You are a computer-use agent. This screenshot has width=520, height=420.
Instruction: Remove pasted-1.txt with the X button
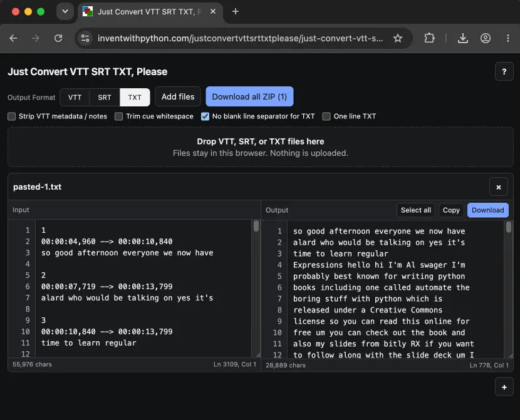[499, 187]
